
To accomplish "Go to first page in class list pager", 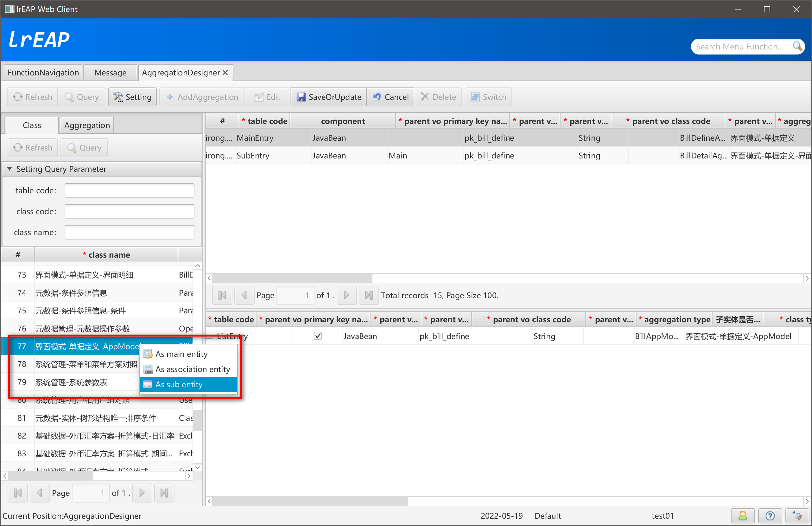I will coord(18,493).
